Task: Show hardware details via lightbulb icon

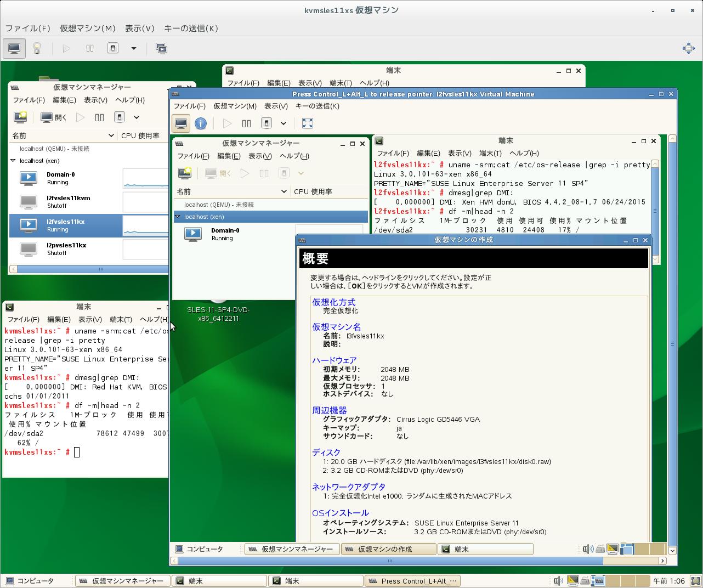Action: pyautogui.click(x=37, y=48)
